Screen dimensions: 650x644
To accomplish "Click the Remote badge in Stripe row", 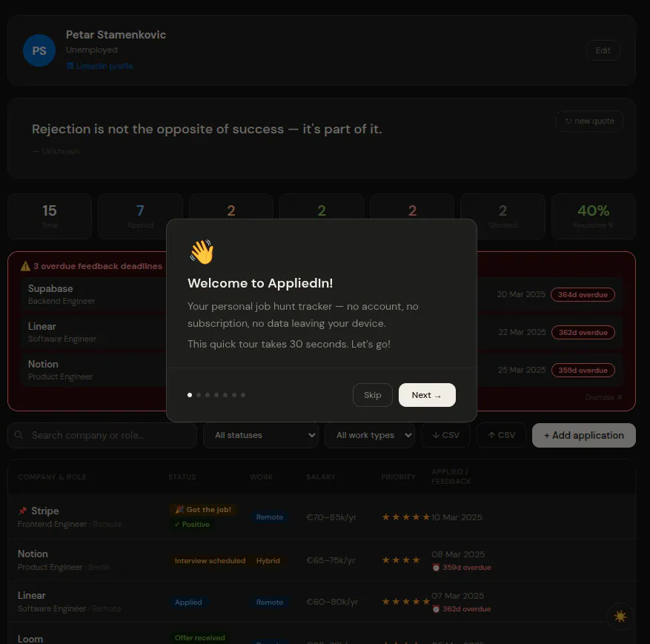I will [270, 517].
